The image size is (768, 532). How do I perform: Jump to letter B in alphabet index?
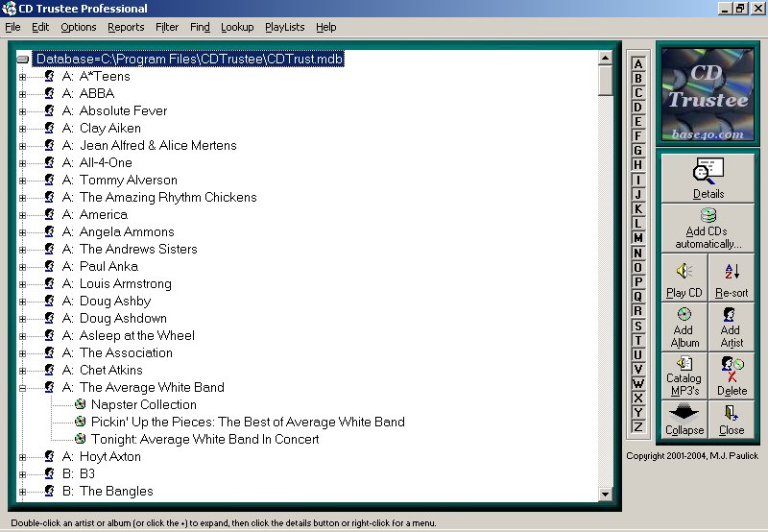click(637, 78)
